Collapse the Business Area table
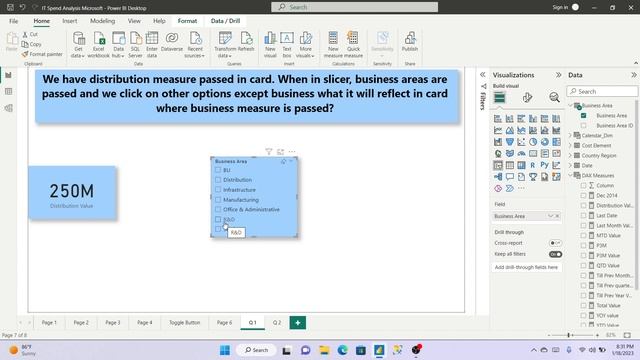The height and width of the screenshot is (360, 640). 570,105
